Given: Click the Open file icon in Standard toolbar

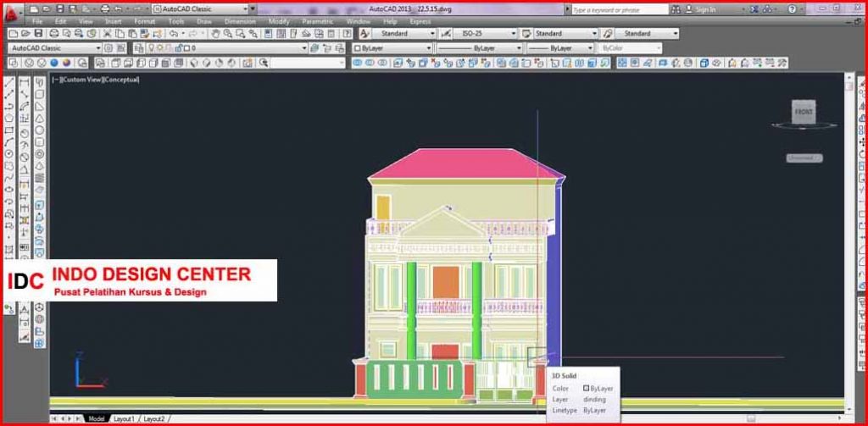Looking at the screenshot, I should click(x=25, y=34).
